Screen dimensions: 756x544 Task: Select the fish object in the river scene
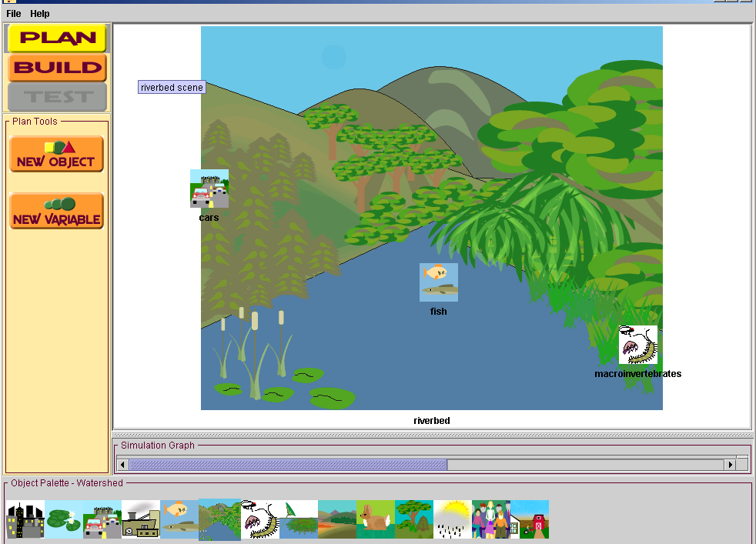pyautogui.click(x=439, y=282)
